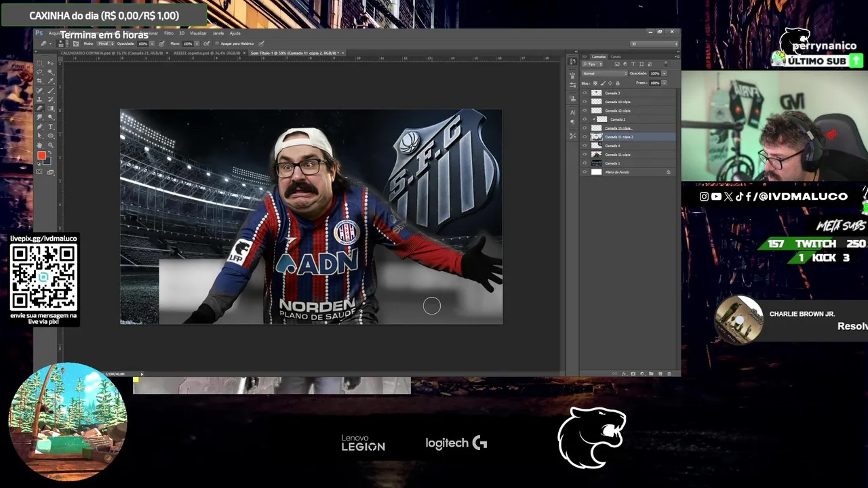The width and height of the screenshot is (868, 488).
Task: Click the foreground red color swatch
Action: coord(41,155)
